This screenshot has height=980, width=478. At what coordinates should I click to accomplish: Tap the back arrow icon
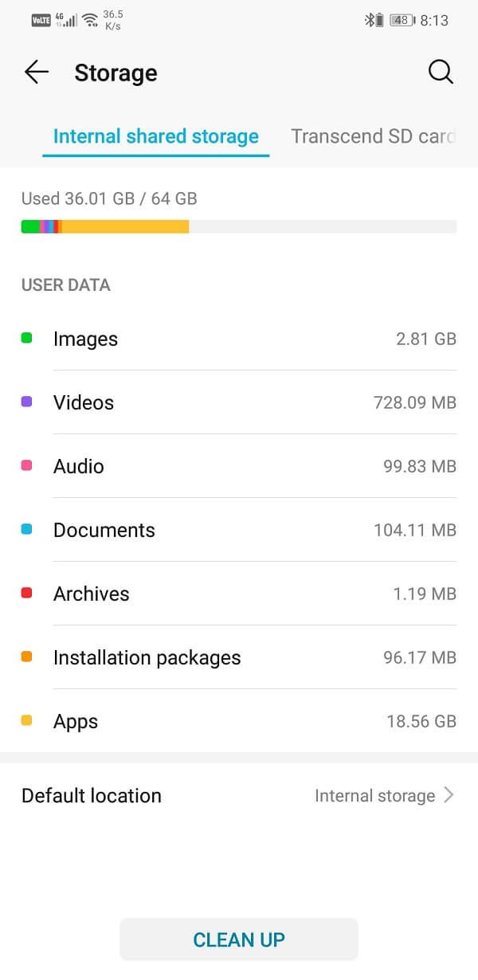pyautogui.click(x=37, y=73)
